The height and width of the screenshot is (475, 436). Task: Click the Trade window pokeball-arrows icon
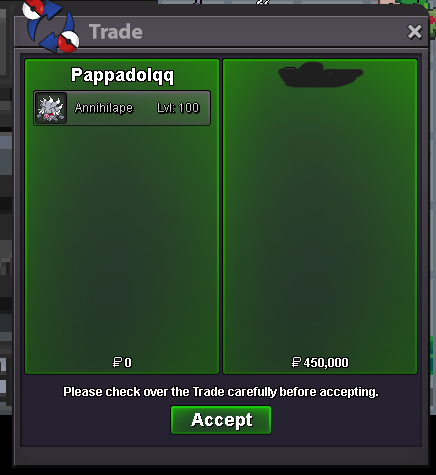(x=51, y=26)
